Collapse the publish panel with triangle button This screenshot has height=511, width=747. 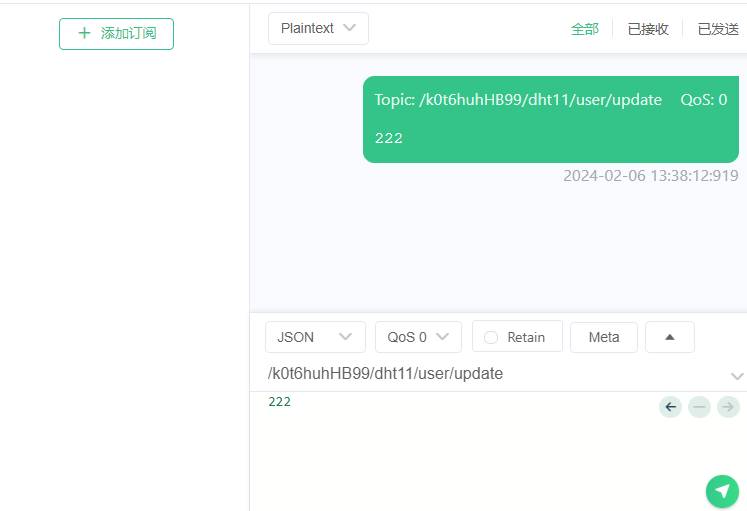click(670, 337)
